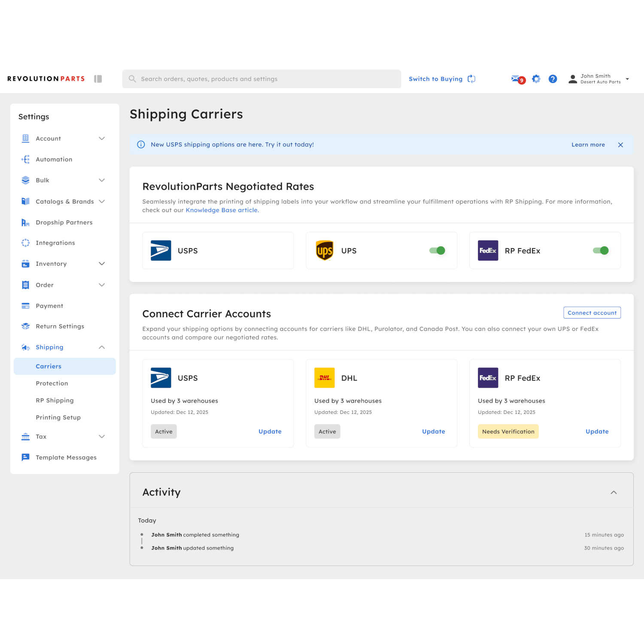
Task: Click the Order list icon
Action: [x=25, y=285]
